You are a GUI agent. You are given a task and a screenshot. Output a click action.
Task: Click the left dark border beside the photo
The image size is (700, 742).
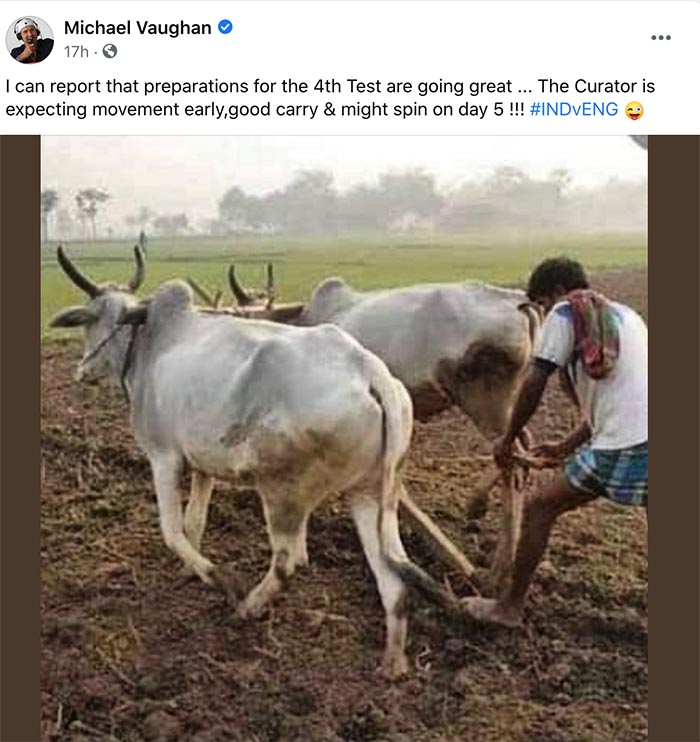point(20,439)
